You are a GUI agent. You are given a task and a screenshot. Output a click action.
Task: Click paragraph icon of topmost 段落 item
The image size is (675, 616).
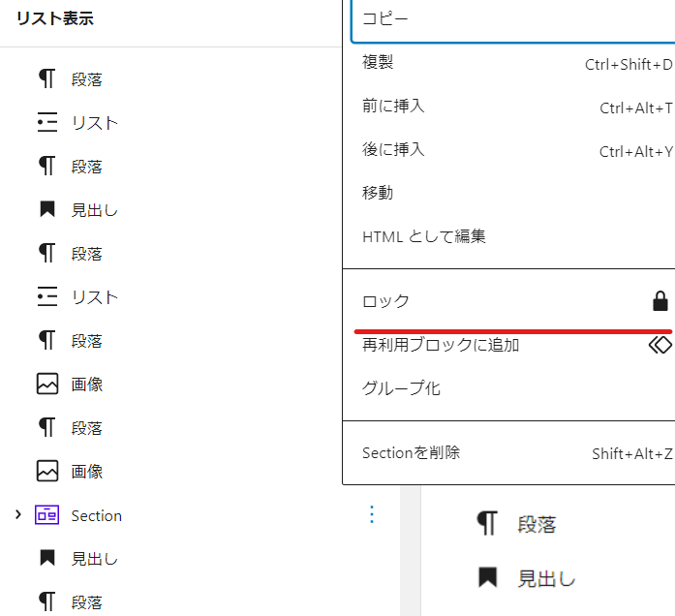point(46,79)
